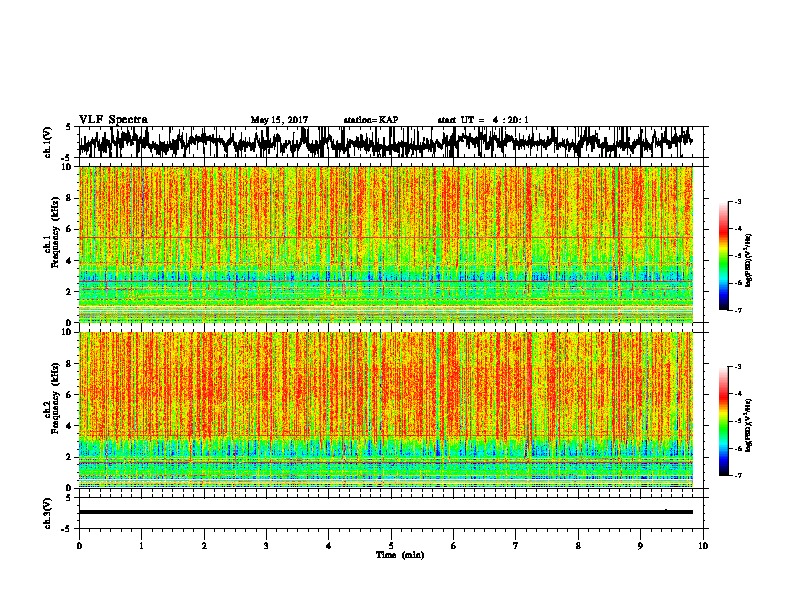Click the ch.3 flat black trace
792x612 pixels.
click(x=386, y=512)
